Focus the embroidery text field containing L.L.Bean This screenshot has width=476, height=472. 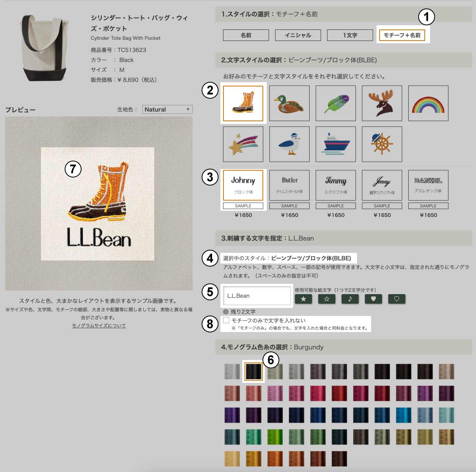tap(257, 296)
